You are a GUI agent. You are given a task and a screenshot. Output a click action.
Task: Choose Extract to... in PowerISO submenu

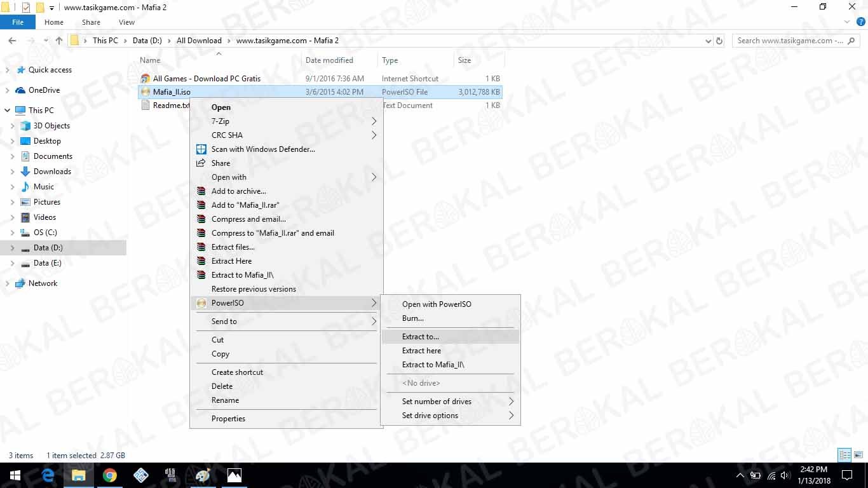451,337
